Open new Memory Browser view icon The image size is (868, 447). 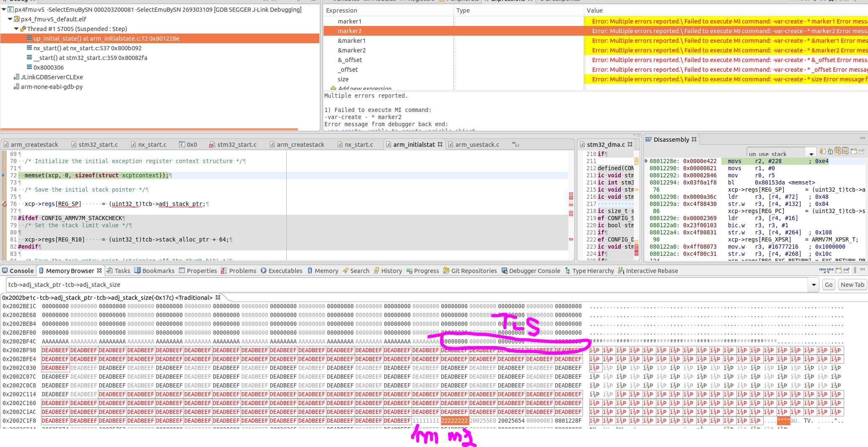(839, 270)
